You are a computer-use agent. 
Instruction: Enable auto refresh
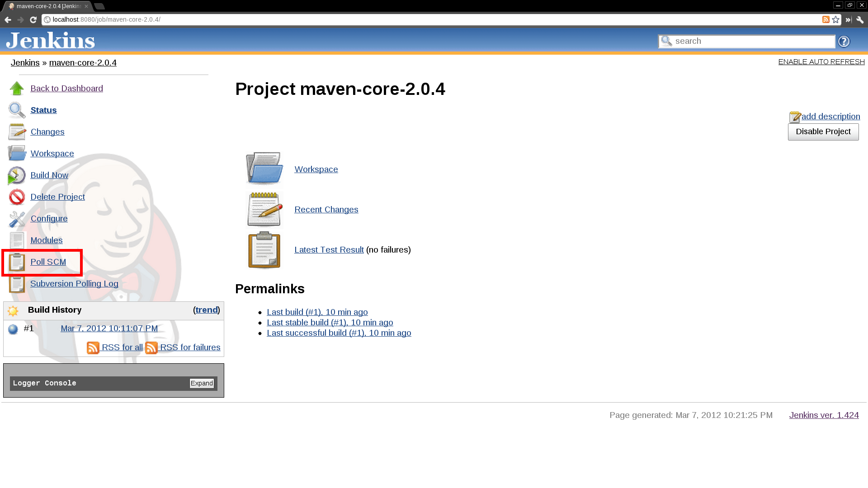(x=821, y=62)
